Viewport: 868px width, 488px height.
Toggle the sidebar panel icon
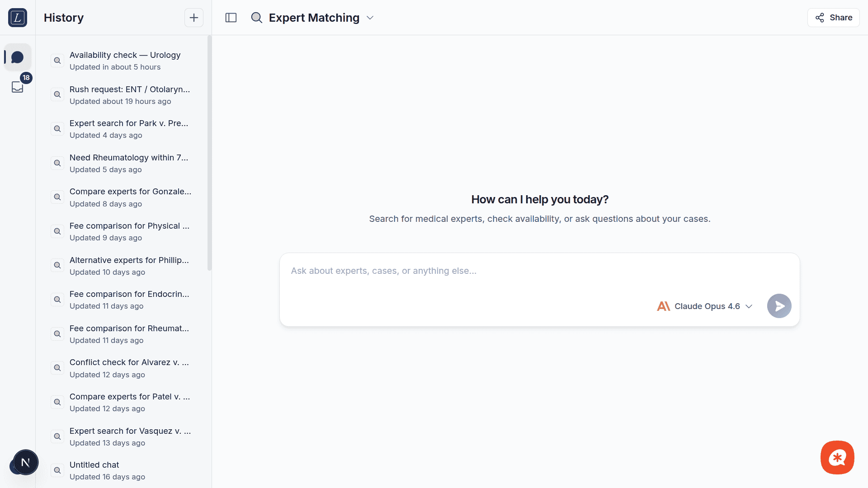click(231, 18)
